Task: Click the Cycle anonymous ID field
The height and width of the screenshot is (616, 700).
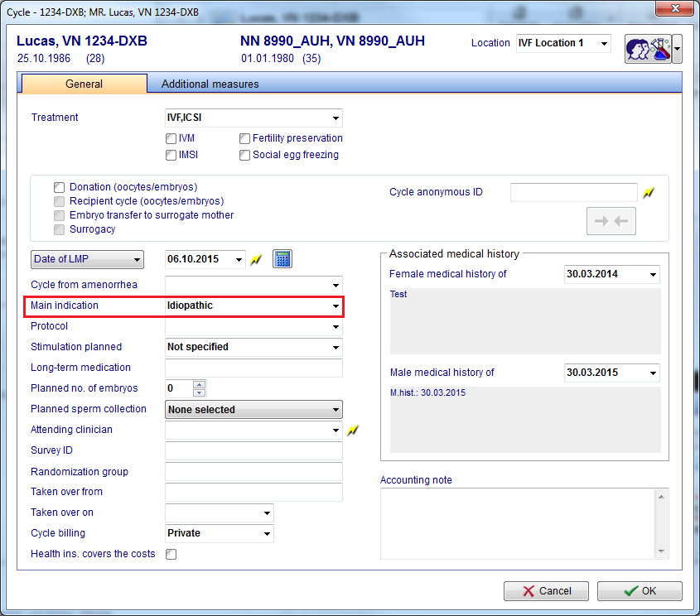Action: tap(573, 192)
